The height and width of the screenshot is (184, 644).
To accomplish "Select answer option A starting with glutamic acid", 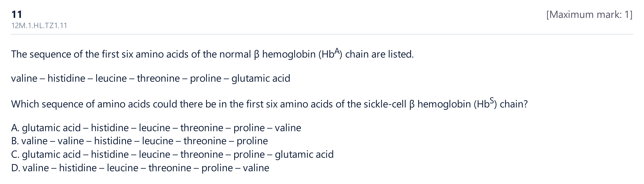I will pos(156,128).
